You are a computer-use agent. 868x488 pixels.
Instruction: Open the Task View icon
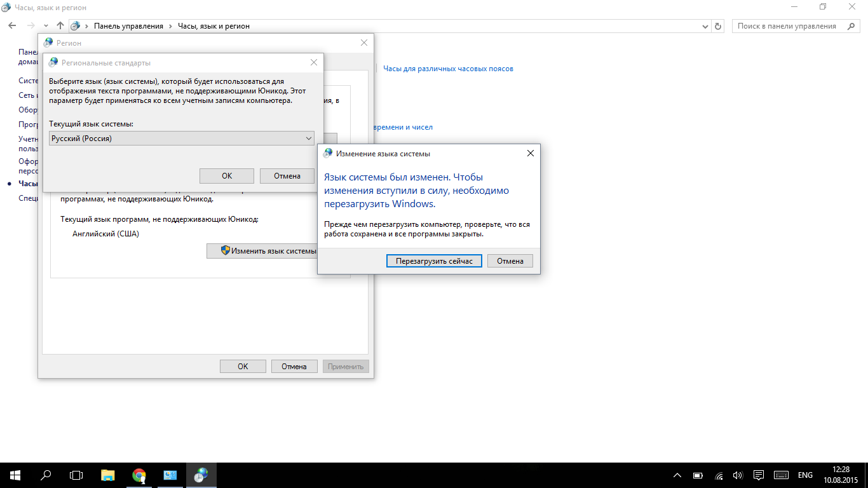coord(76,475)
